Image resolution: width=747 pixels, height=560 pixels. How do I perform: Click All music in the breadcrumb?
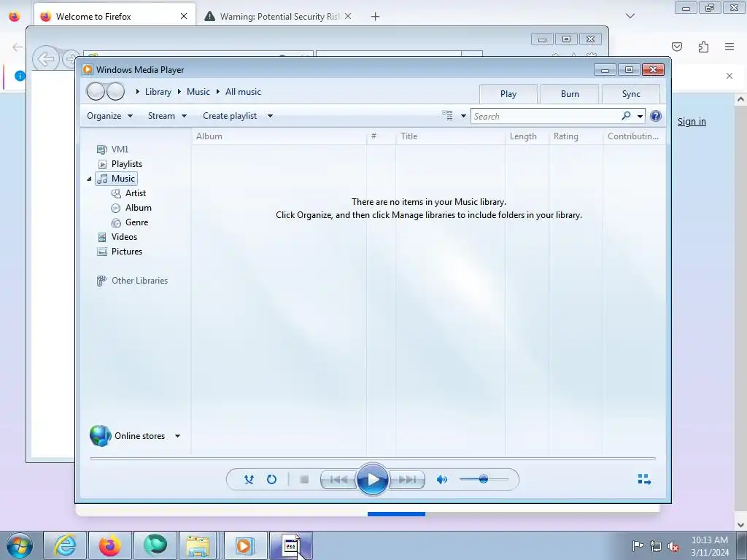point(243,92)
